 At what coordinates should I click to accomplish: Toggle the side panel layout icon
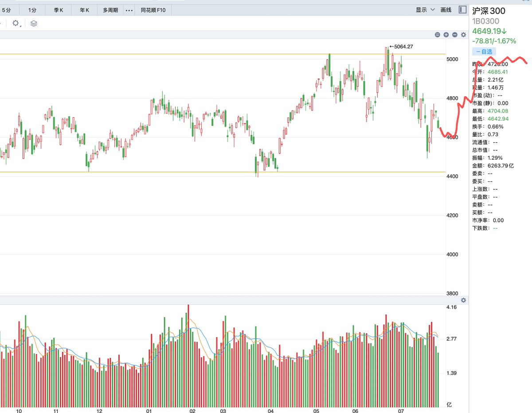(462, 9)
